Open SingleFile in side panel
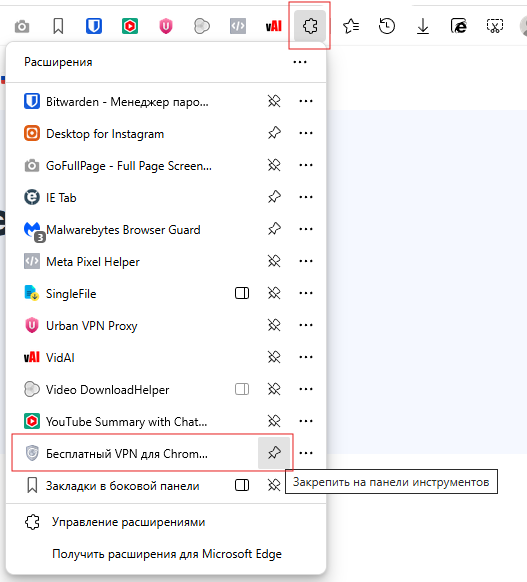The height and width of the screenshot is (582, 527). click(242, 293)
